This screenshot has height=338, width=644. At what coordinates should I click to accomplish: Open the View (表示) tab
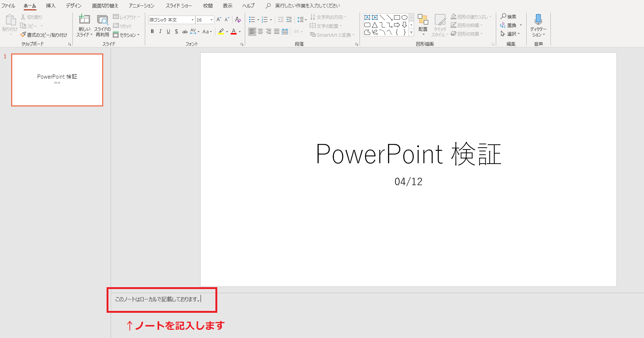click(x=228, y=6)
